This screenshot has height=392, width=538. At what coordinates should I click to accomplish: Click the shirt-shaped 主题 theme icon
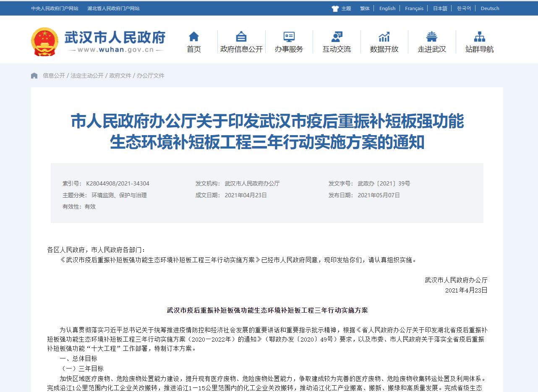coord(335,8)
